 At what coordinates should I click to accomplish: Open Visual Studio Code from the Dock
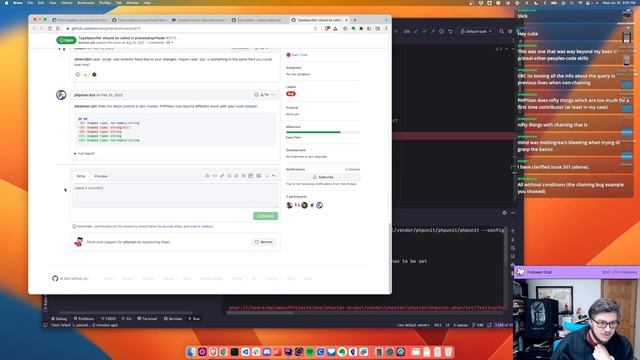pyautogui.click(x=245, y=352)
